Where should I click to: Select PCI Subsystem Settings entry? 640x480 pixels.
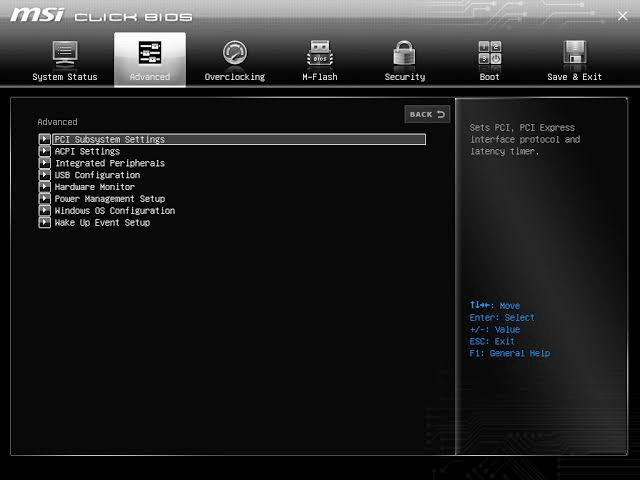(x=239, y=139)
